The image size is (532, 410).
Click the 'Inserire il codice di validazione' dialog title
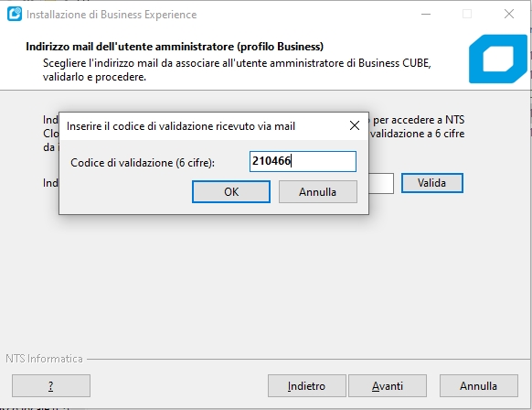[181, 126]
